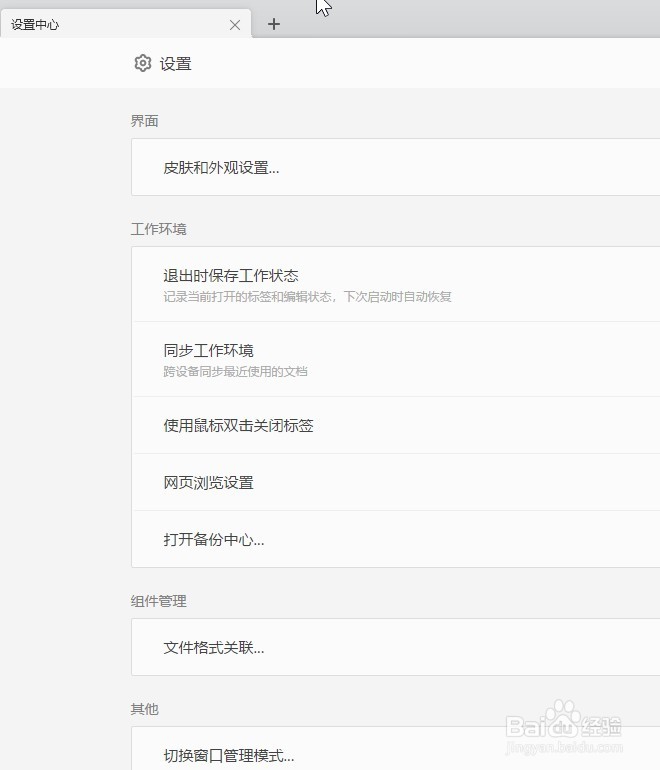
Task: Click 使用鼠标双击关闭标签 option
Action: pyautogui.click(x=395, y=425)
